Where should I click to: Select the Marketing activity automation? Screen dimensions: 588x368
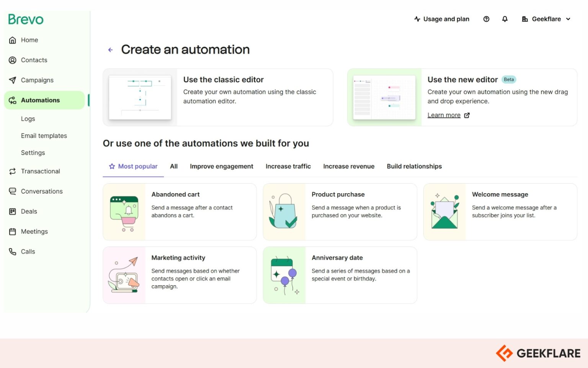point(180,275)
